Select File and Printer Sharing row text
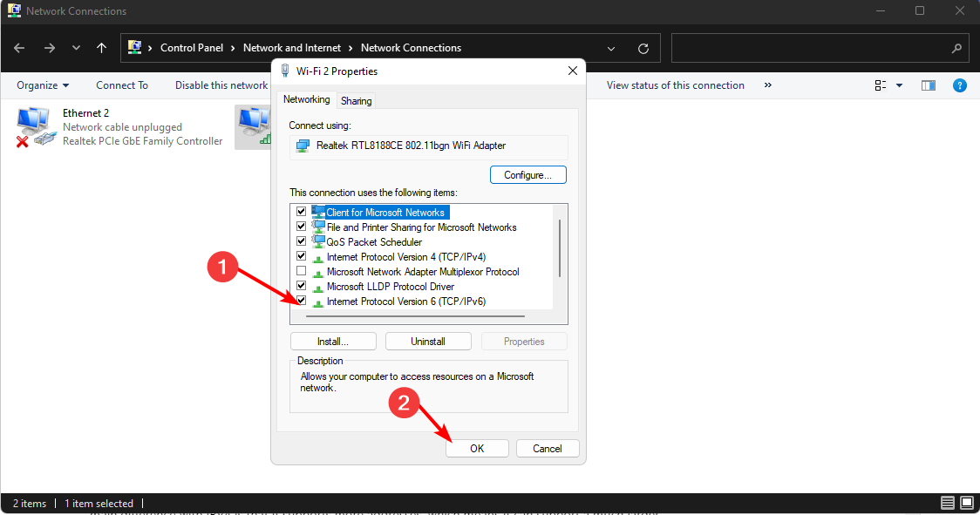 click(x=422, y=227)
